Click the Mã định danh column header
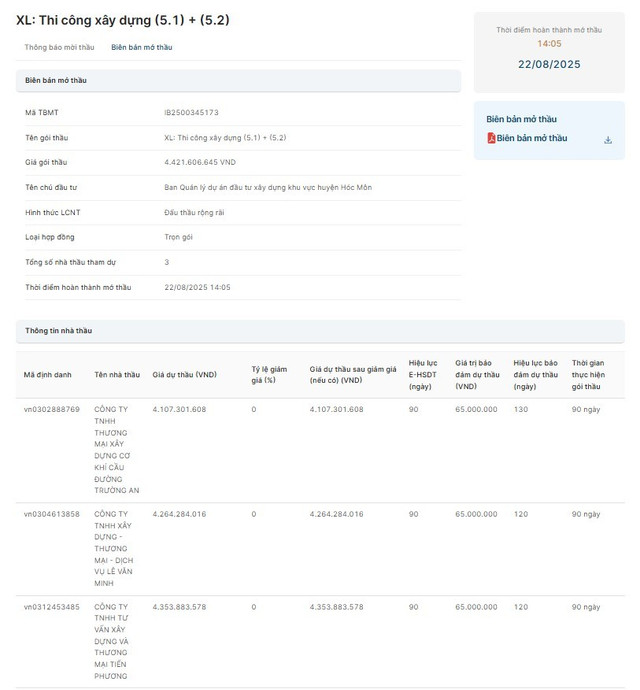Screen dimensions: 640x690 point(48,375)
